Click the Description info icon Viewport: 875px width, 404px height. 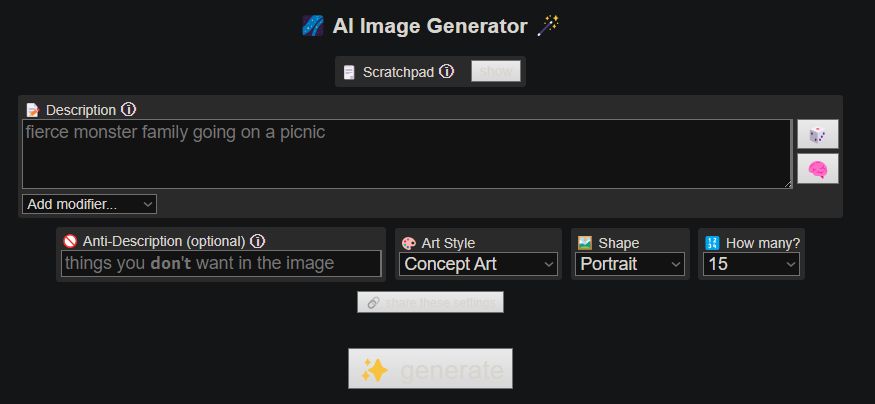point(129,110)
